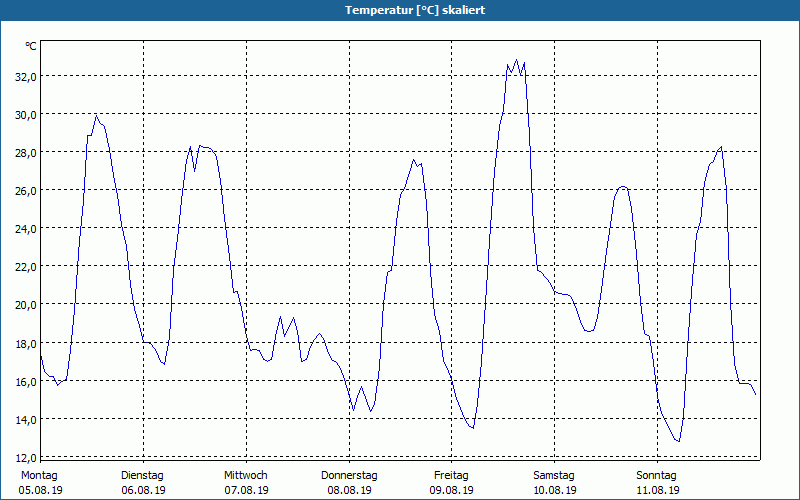This screenshot has width=800, height=500.
Task: Click the Montag day label
Action: click(x=39, y=476)
